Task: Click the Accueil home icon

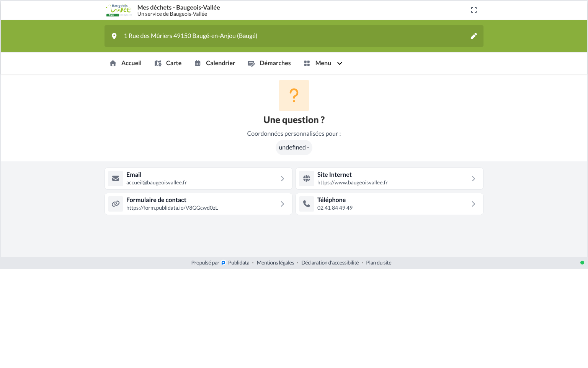Action: coord(113,63)
